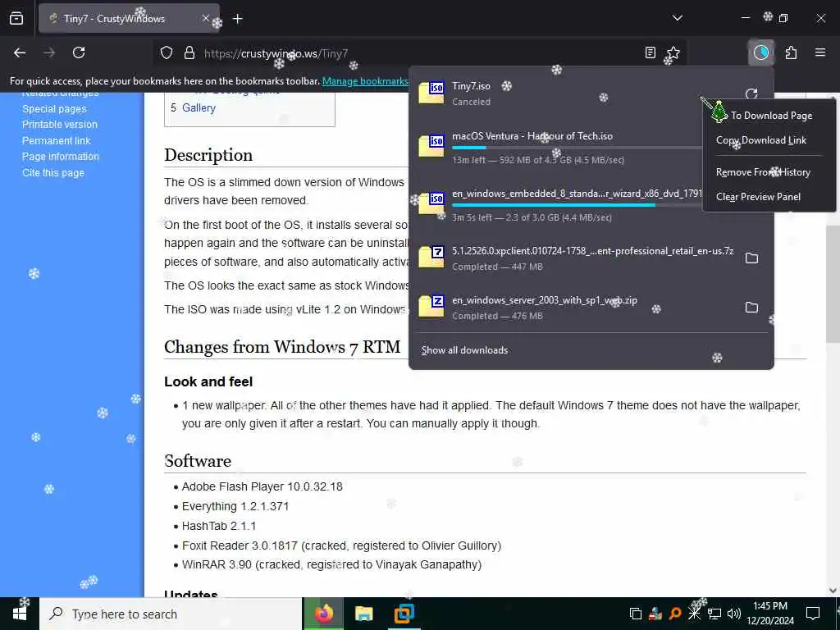
Task: Retry the canceled Tiny7.iso download
Action: coord(751,94)
